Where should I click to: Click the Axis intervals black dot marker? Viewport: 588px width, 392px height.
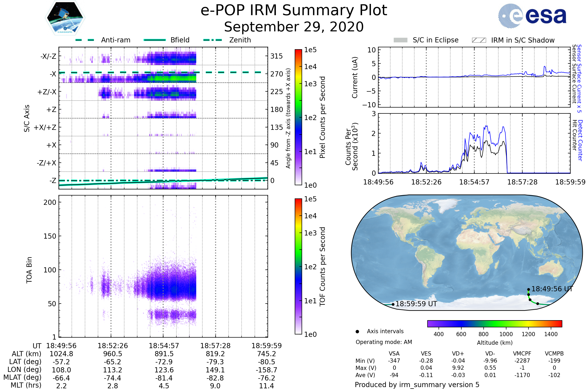click(357, 332)
